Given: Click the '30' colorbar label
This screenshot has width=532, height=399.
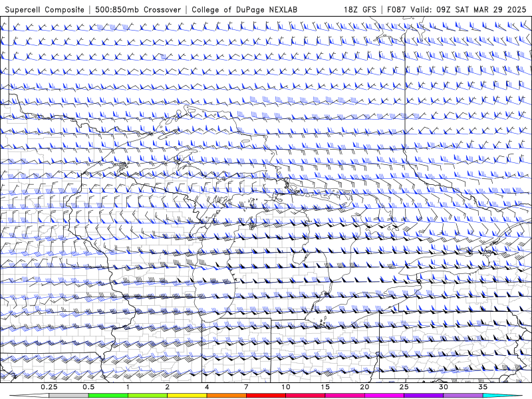Looking at the screenshot, I should (x=443, y=387).
